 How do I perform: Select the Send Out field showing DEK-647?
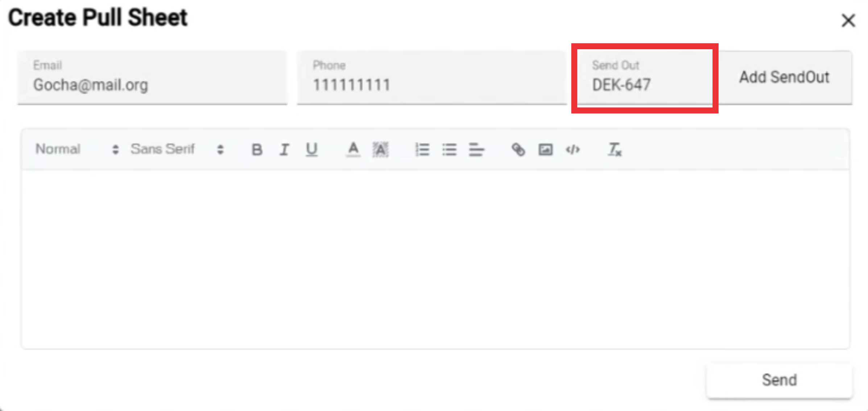[x=645, y=78]
